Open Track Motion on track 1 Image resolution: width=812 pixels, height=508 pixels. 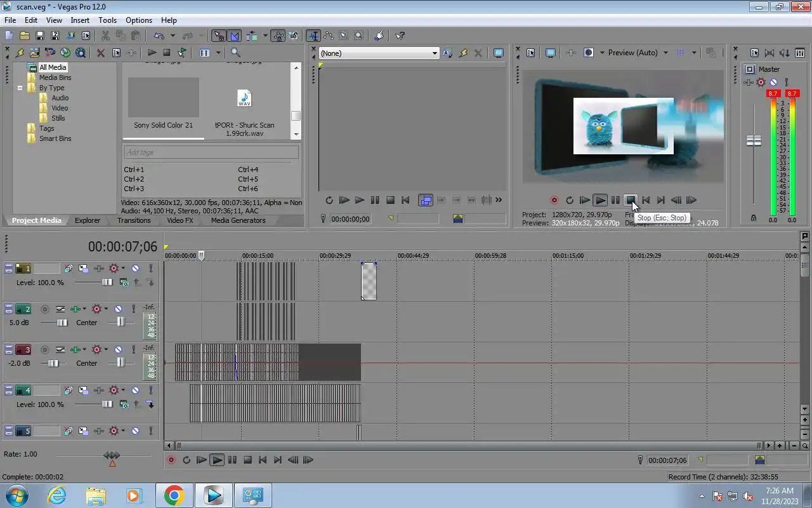click(x=83, y=269)
